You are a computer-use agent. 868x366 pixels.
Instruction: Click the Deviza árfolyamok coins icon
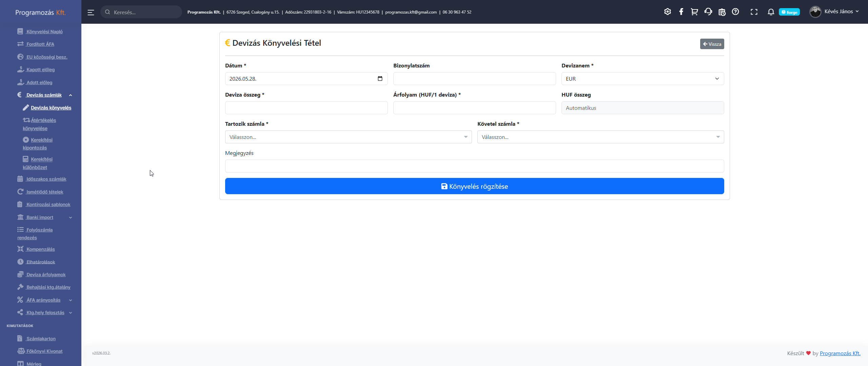tap(20, 274)
